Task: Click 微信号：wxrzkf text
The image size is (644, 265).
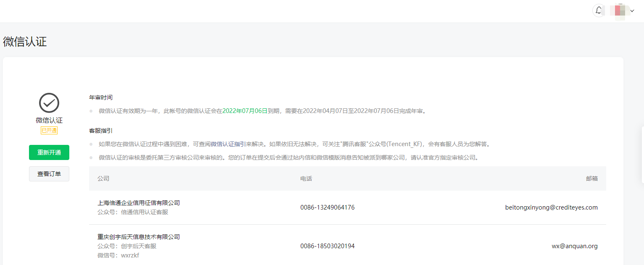Action: tap(118, 255)
